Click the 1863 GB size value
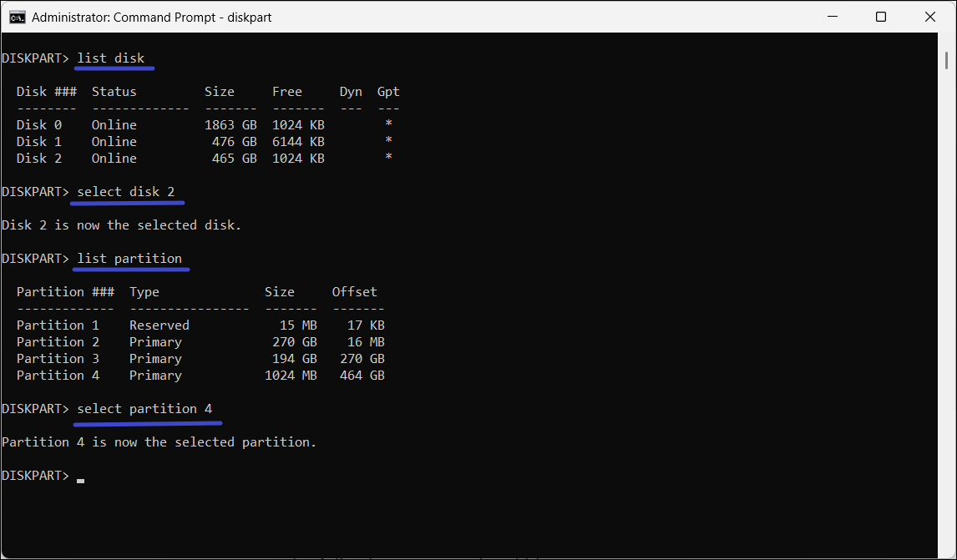This screenshot has width=957, height=560. pyautogui.click(x=230, y=125)
